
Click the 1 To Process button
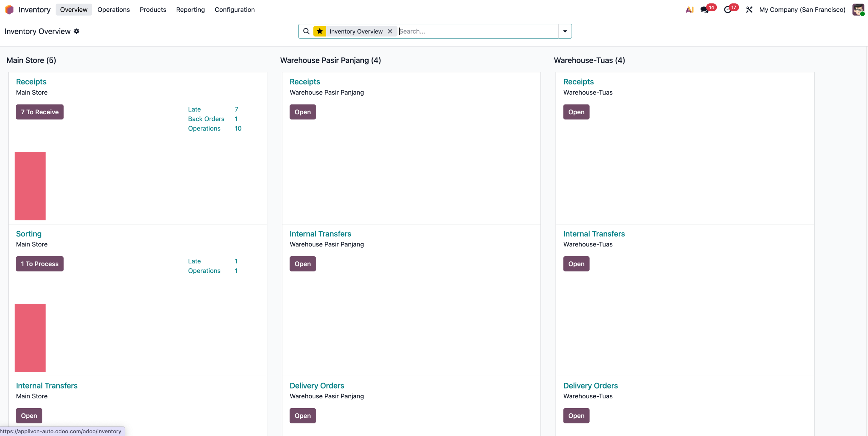tap(40, 264)
